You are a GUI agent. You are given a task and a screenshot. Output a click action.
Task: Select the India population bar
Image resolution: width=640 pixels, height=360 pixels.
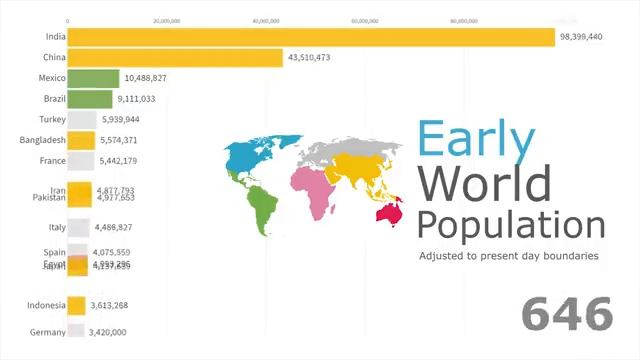pos(311,37)
